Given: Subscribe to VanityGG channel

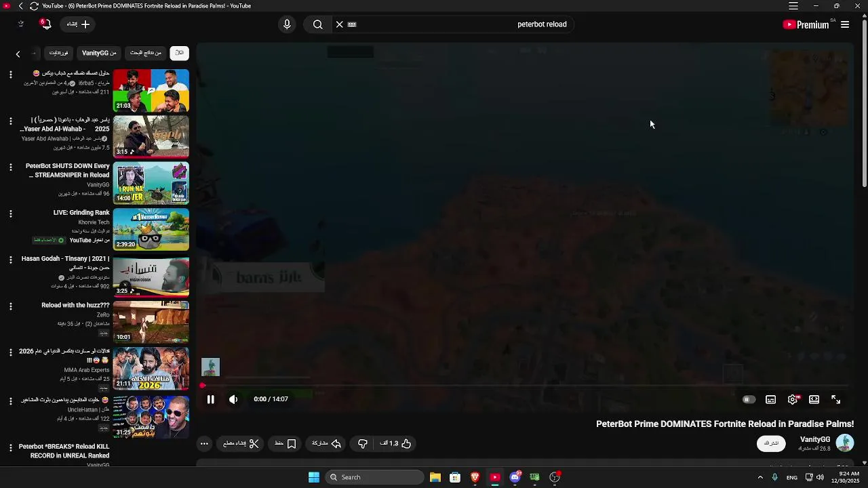Looking at the screenshot, I should point(771,443).
